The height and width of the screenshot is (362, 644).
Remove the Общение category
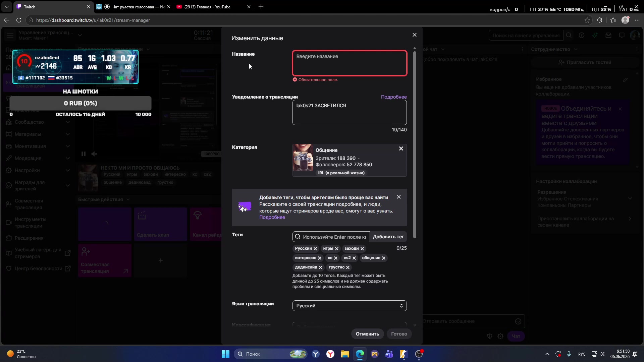coord(401,148)
